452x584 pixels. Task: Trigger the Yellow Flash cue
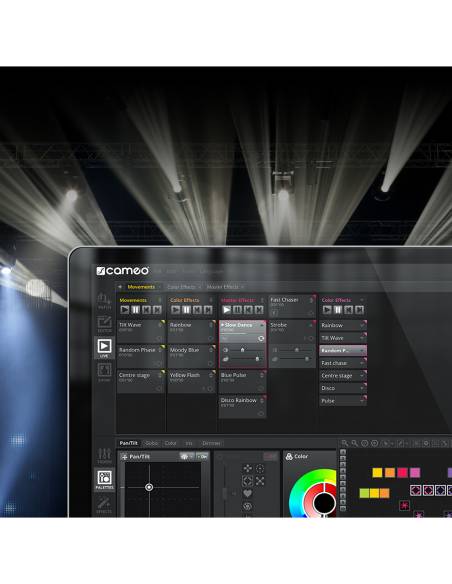click(192, 381)
